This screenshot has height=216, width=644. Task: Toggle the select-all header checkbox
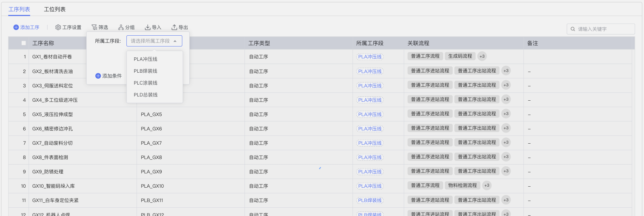24,43
